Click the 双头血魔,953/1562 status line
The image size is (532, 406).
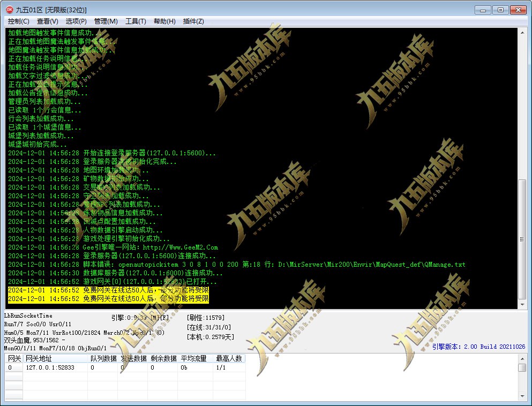pos(35,340)
